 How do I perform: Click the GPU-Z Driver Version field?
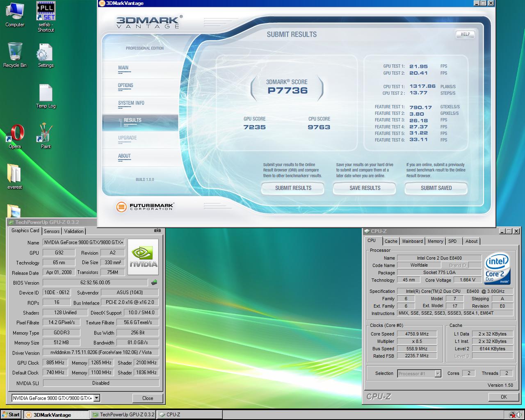(101, 352)
